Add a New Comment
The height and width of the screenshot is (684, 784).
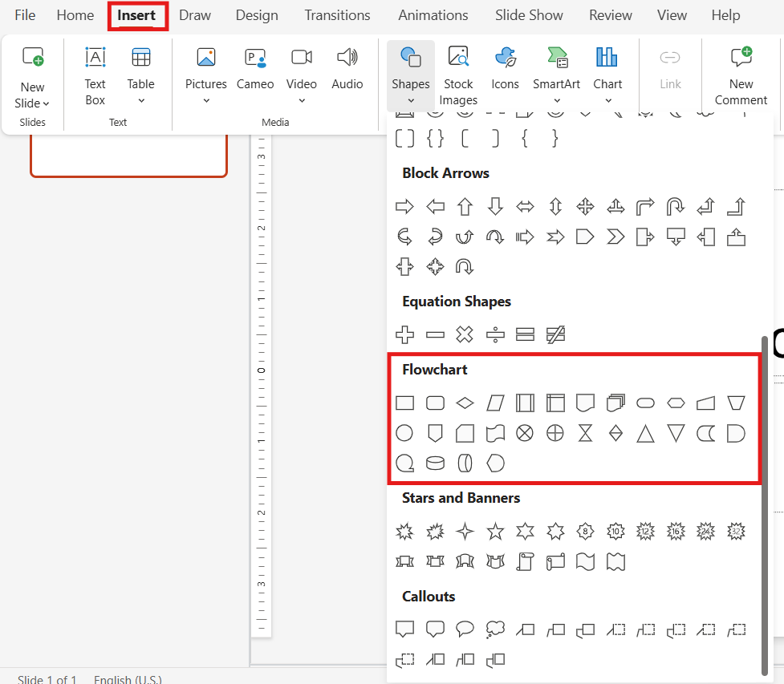[741, 76]
